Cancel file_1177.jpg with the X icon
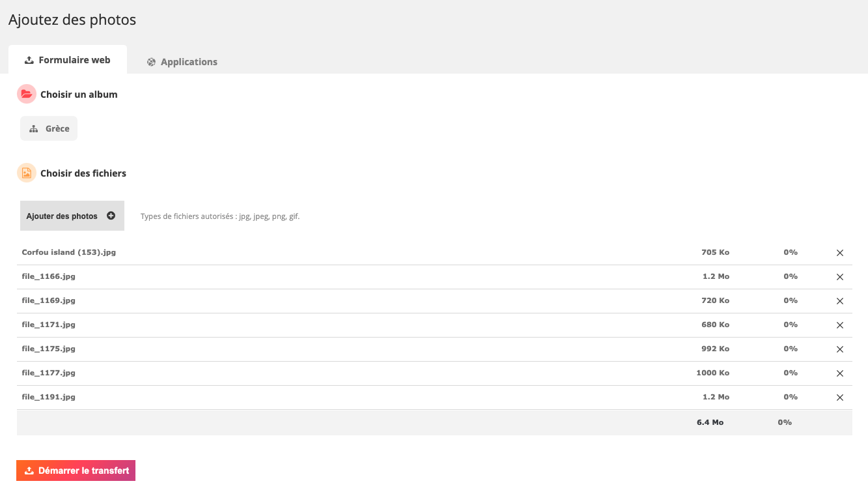Screen dimensions: 868x492 coord(839,373)
